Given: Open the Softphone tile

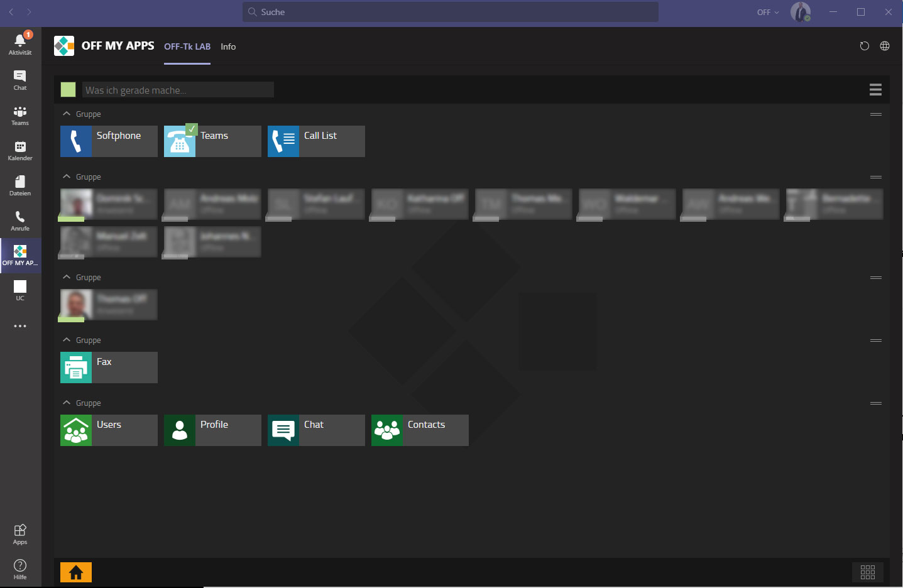Looking at the screenshot, I should (109, 141).
